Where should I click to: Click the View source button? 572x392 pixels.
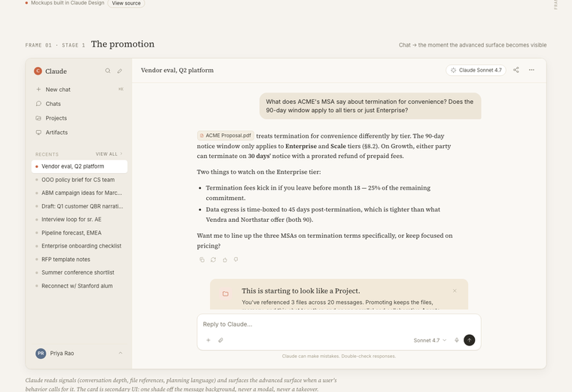(x=126, y=4)
